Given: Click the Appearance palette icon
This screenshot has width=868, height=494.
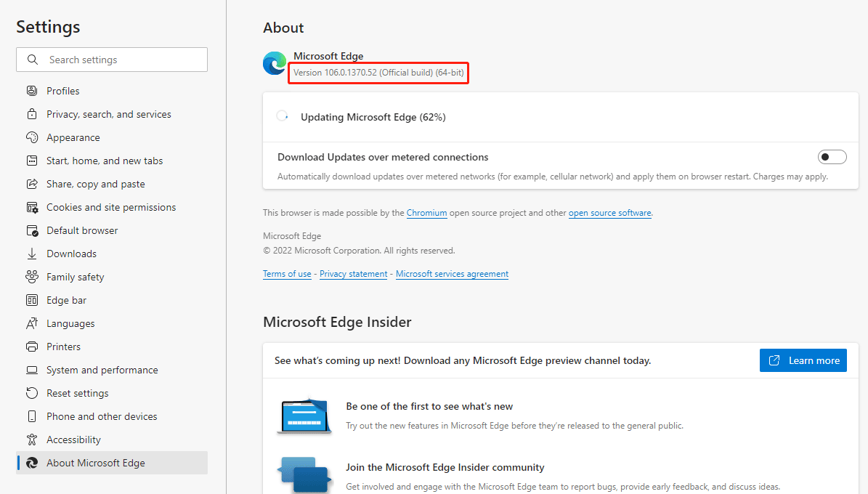Looking at the screenshot, I should (x=30, y=137).
